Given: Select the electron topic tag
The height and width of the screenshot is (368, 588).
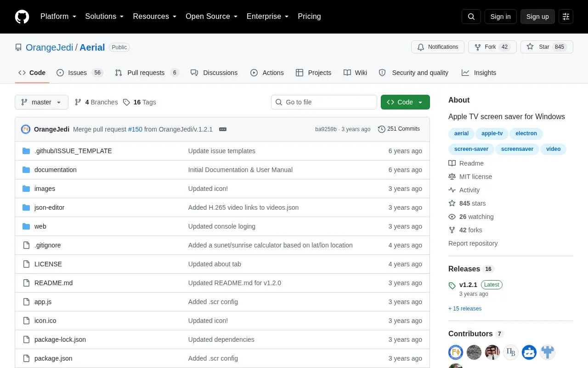Looking at the screenshot, I should point(526,133).
